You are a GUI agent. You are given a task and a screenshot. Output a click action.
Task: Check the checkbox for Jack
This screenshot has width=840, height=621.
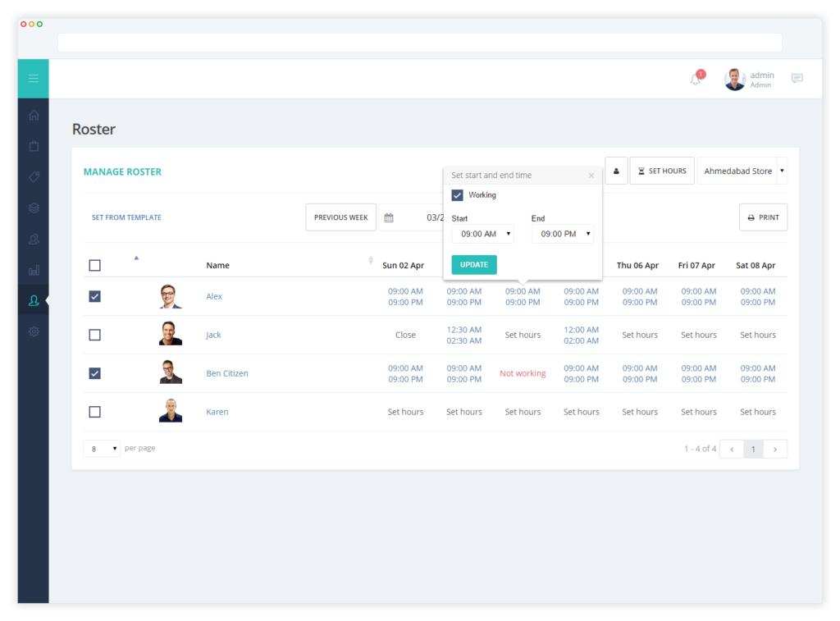point(95,335)
